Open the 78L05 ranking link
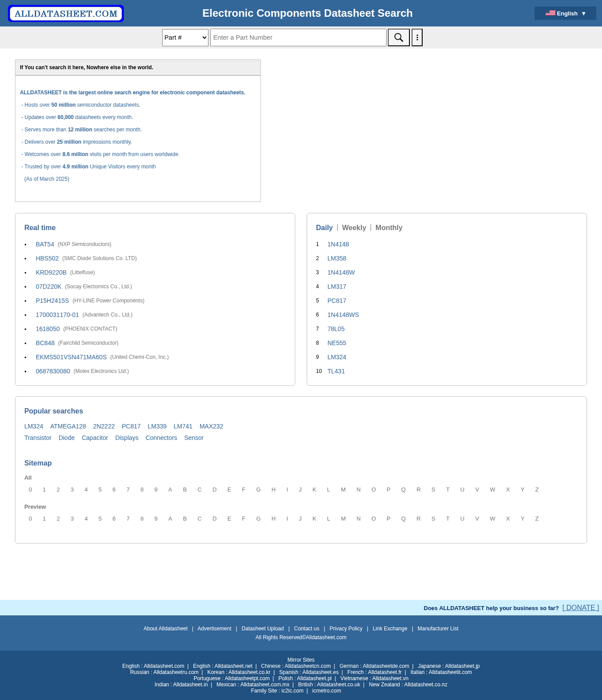 pos(336,329)
